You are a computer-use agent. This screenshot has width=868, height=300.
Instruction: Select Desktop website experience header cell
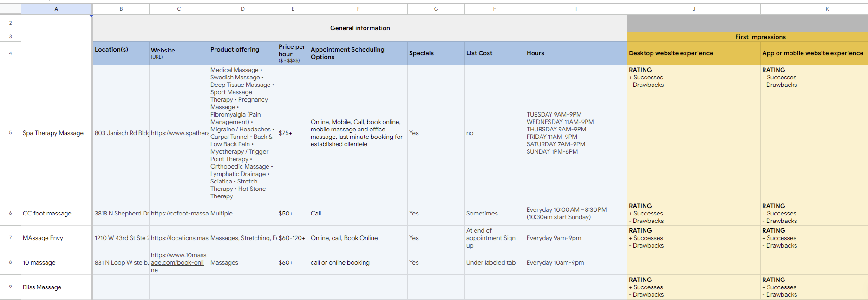(694, 53)
